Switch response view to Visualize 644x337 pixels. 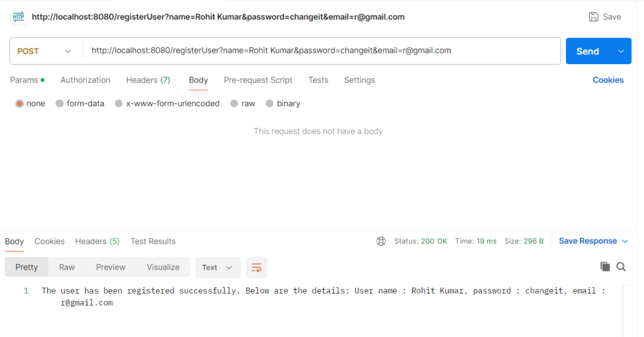click(163, 267)
